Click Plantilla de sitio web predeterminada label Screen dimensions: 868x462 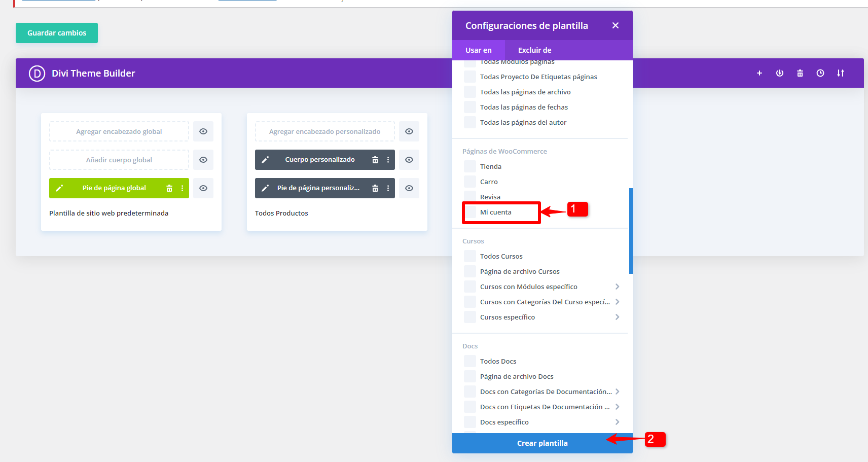(x=108, y=214)
